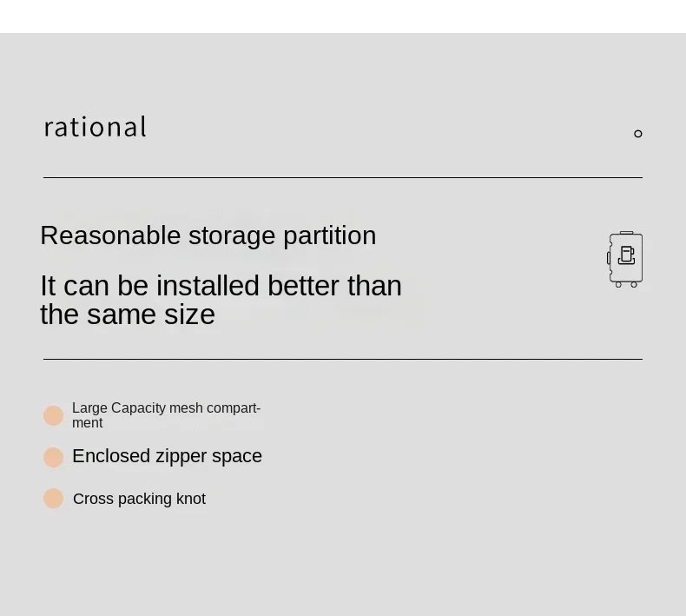Click the white strip at the top of the page
Screen dimensions: 686x616
coord(342,16)
